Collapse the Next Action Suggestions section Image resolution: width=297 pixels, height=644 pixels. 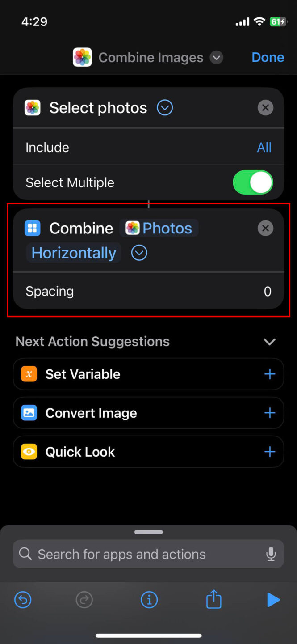pyautogui.click(x=269, y=342)
